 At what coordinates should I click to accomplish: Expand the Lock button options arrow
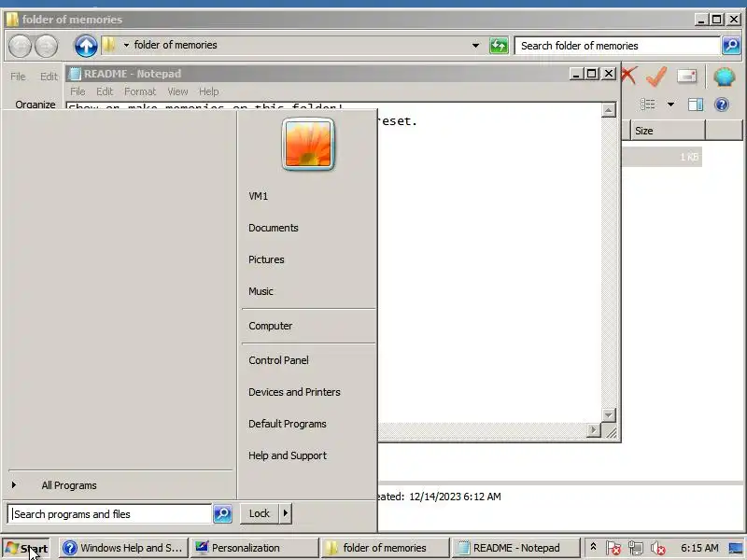[x=286, y=513]
